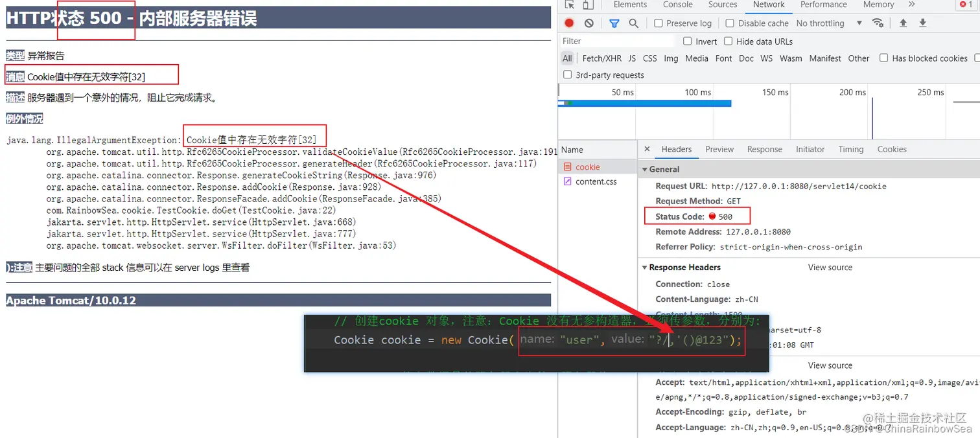Viewport: 980px width, 438px height.
Task: Clear the network log
Action: (x=589, y=23)
